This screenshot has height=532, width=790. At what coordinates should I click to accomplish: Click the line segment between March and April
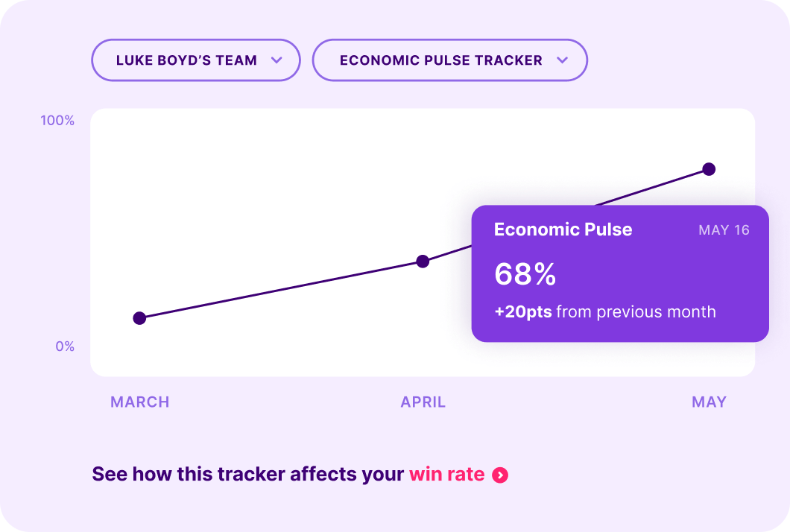pos(281,290)
